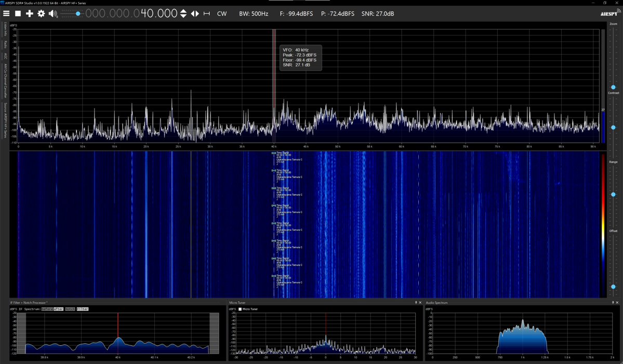Pin the Audio Spectrum panel
Image resolution: width=623 pixels, height=364 pixels.
click(613, 303)
